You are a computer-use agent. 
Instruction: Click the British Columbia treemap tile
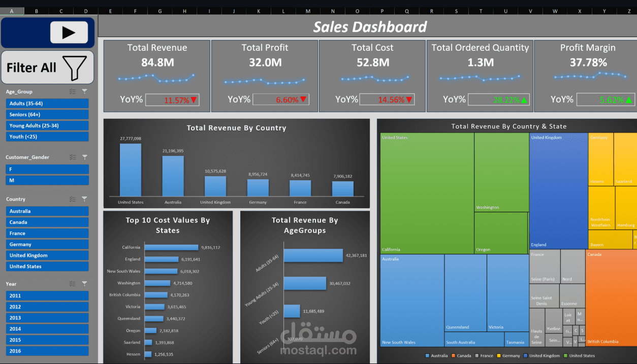(611, 297)
